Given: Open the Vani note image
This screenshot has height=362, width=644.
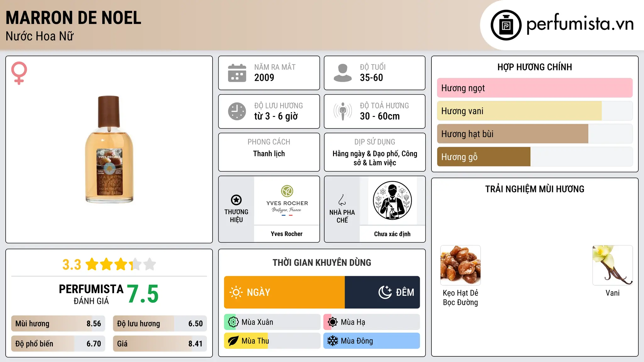Looking at the screenshot, I should pyautogui.click(x=613, y=265).
